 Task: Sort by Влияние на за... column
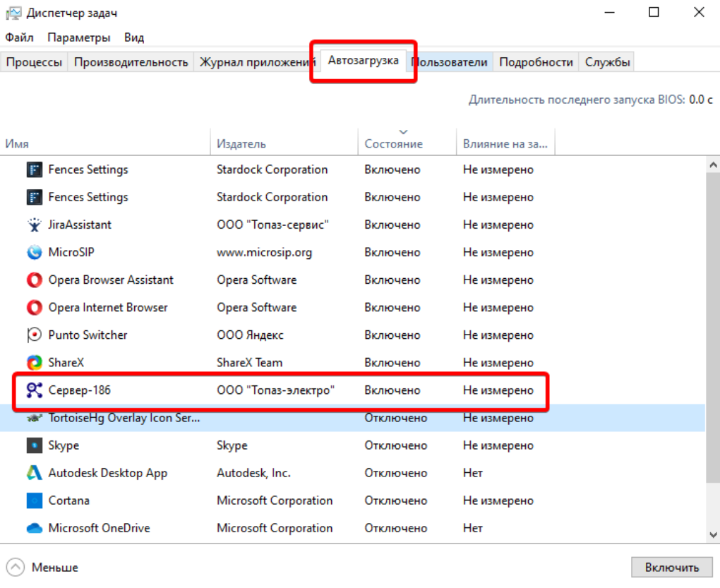[505, 144]
